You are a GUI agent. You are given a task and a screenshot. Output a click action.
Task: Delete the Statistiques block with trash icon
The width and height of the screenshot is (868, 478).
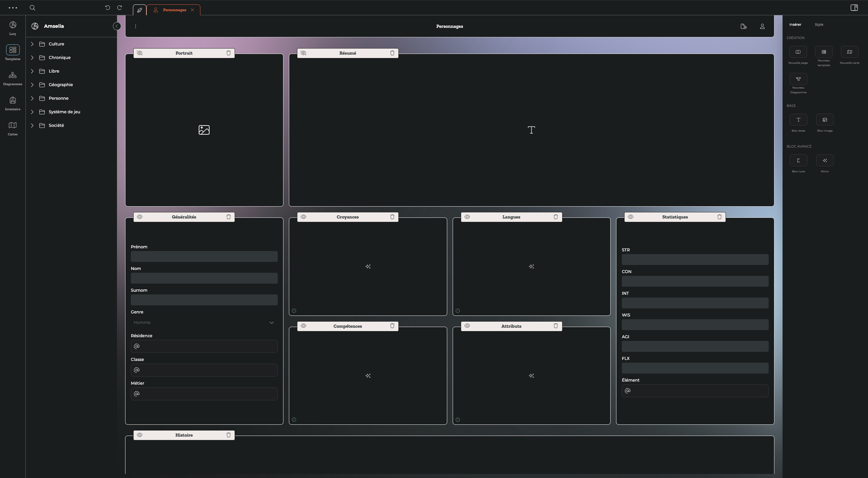pos(719,217)
